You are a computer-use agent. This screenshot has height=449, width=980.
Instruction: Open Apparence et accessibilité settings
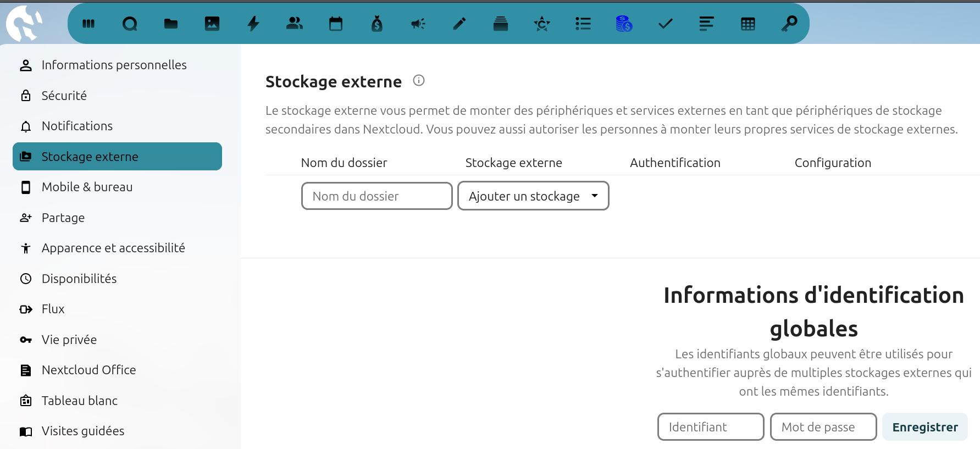[117, 248]
